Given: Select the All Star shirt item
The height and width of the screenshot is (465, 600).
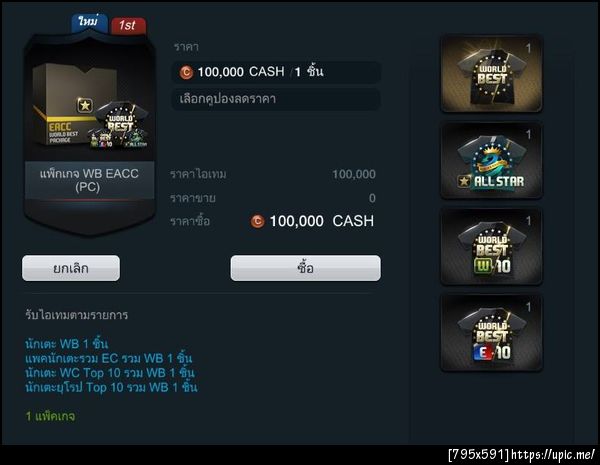Looking at the screenshot, I should click(x=491, y=161).
